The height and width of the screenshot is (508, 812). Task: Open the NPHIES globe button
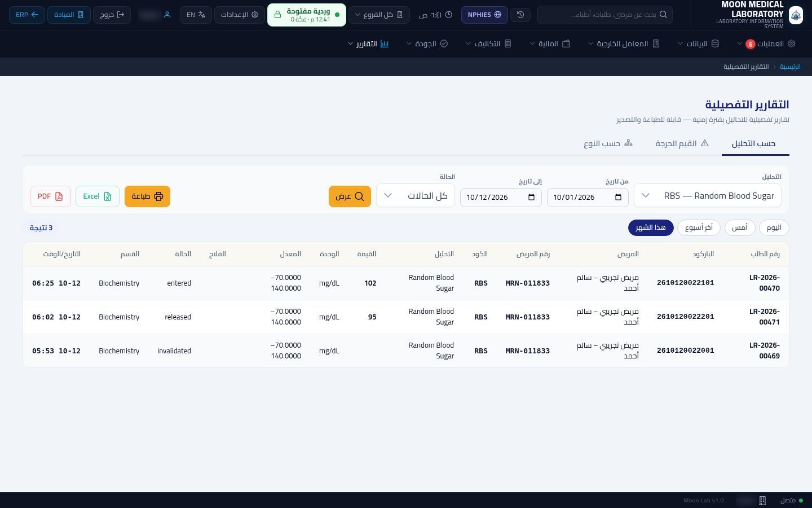tap(484, 15)
